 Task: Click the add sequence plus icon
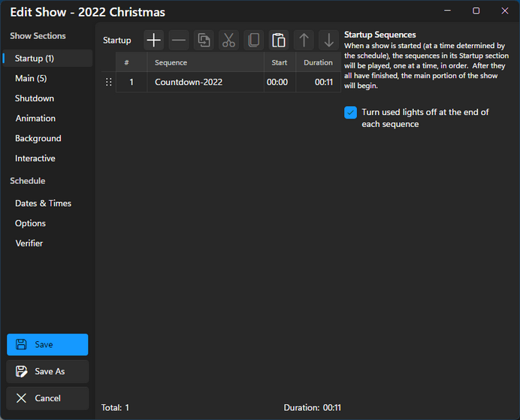(154, 41)
